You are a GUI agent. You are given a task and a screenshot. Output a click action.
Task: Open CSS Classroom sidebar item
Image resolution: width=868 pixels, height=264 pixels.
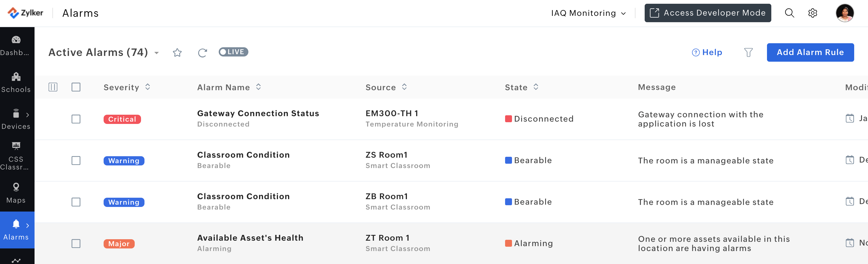point(16,156)
